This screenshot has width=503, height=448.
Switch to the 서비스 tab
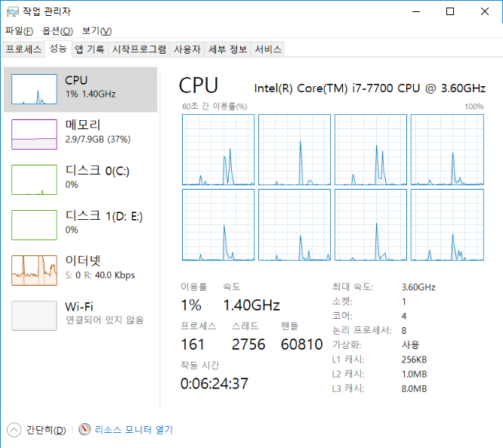pyautogui.click(x=268, y=49)
